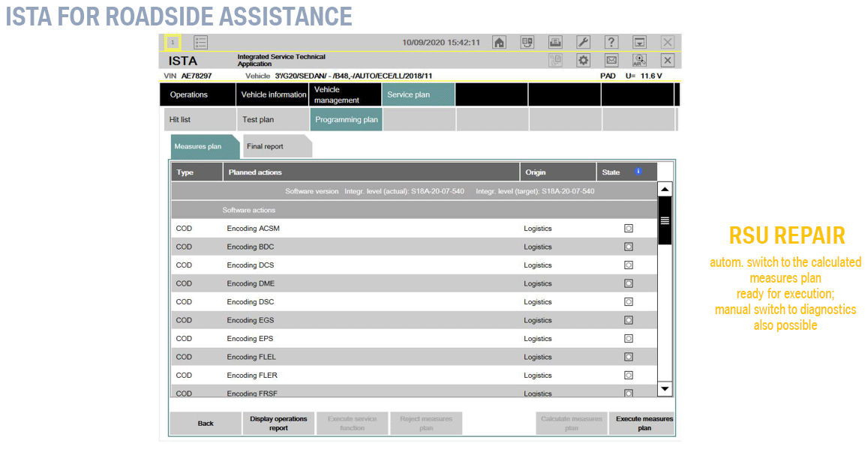Click the minimize-to-tray window icon

click(639, 43)
